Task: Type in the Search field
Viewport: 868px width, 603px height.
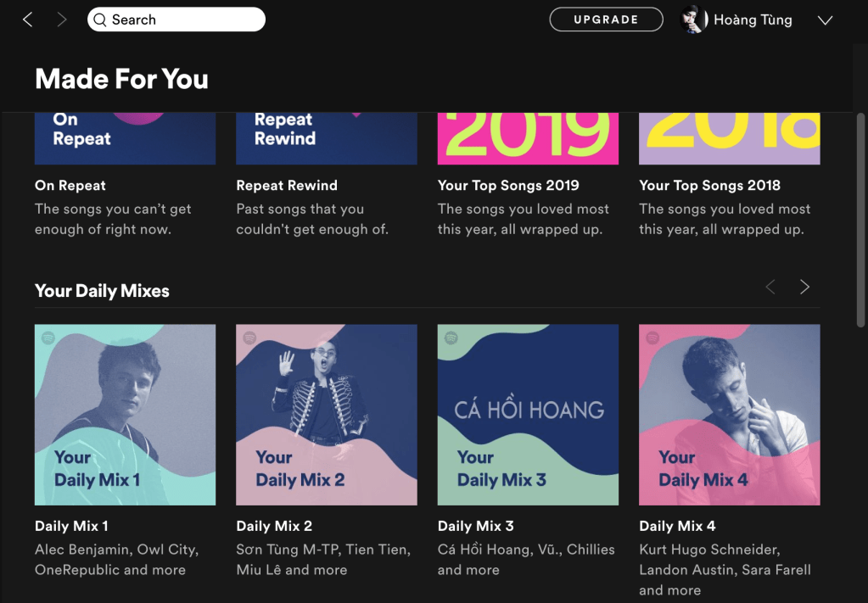Action: point(182,20)
